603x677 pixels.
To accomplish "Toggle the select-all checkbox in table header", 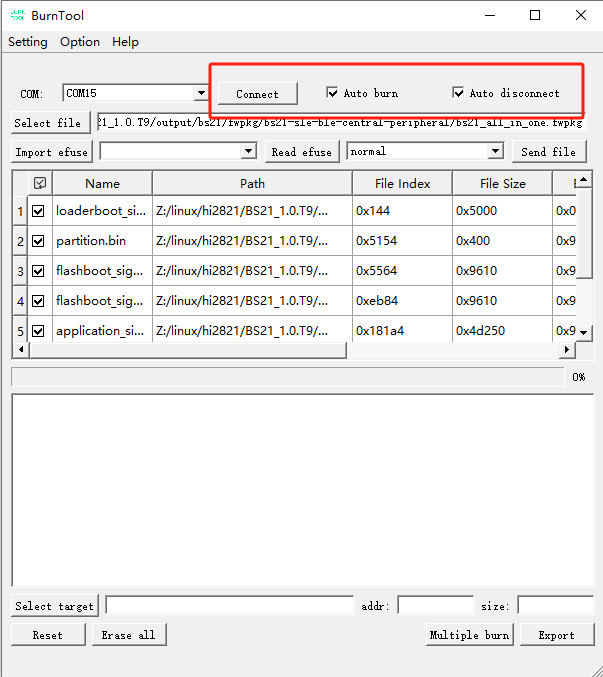I will (40, 183).
